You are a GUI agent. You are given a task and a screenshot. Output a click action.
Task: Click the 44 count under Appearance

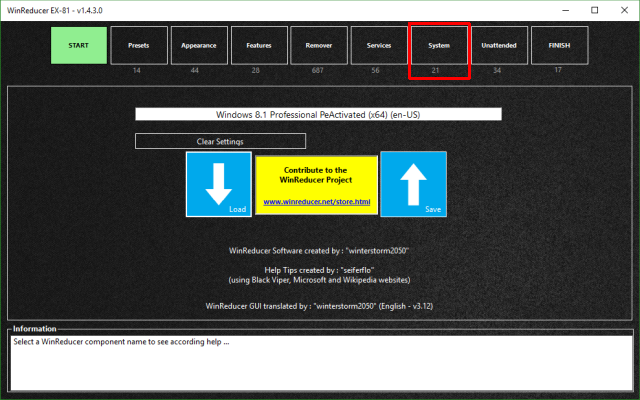(195, 70)
